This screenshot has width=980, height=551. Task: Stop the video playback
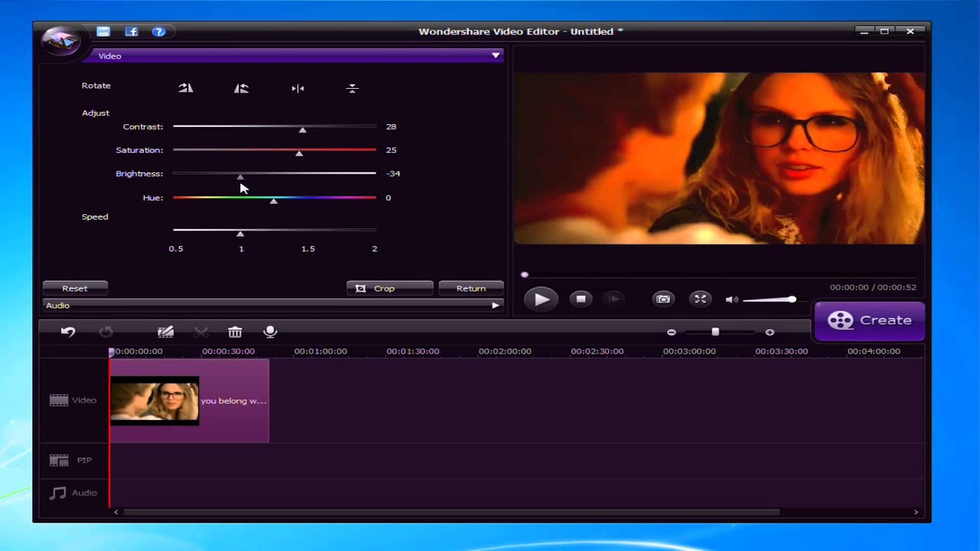pyautogui.click(x=581, y=299)
